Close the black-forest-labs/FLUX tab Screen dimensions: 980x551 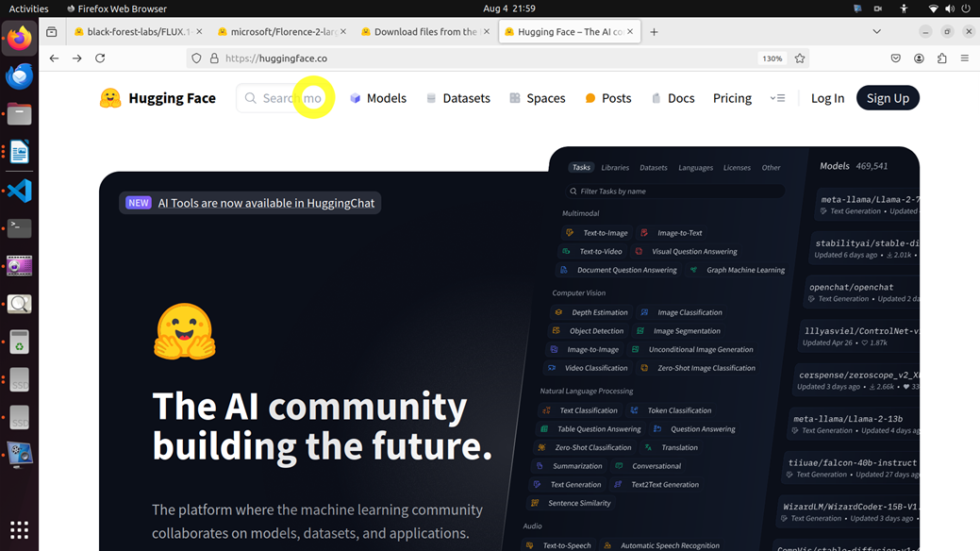(x=199, y=32)
